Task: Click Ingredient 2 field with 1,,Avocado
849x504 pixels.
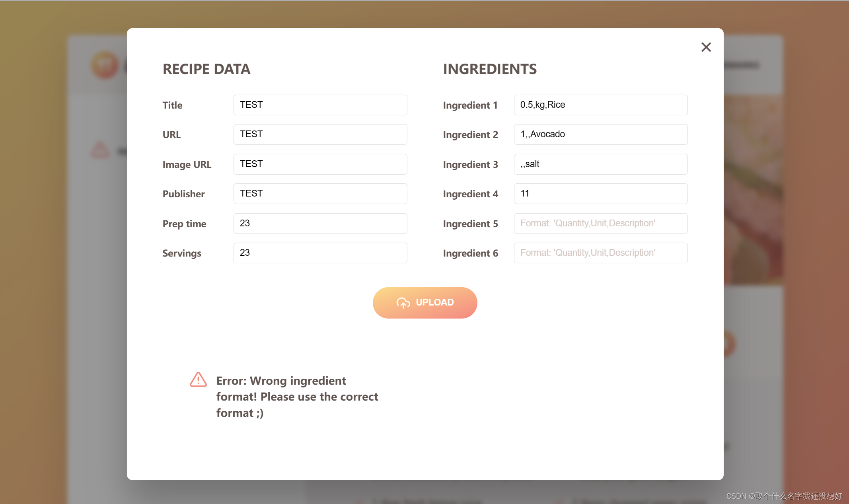Action: click(x=601, y=134)
